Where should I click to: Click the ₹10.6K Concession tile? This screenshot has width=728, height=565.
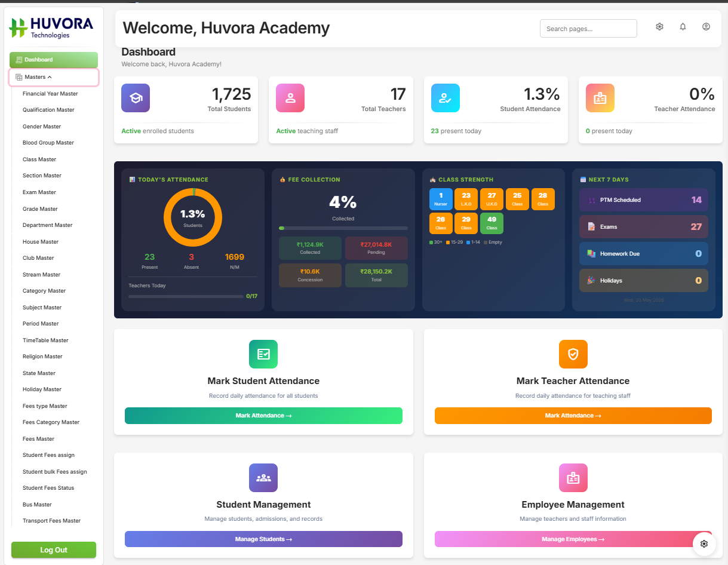(x=310, y=275)
